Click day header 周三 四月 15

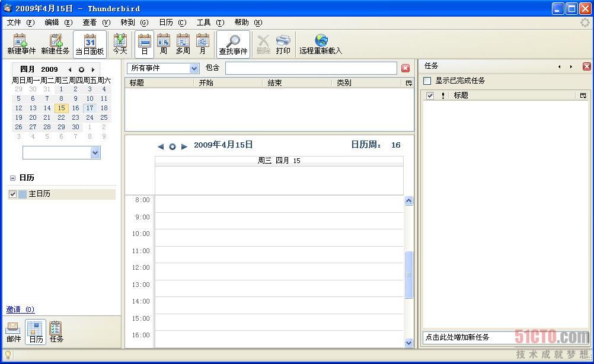tap(279, 161)
